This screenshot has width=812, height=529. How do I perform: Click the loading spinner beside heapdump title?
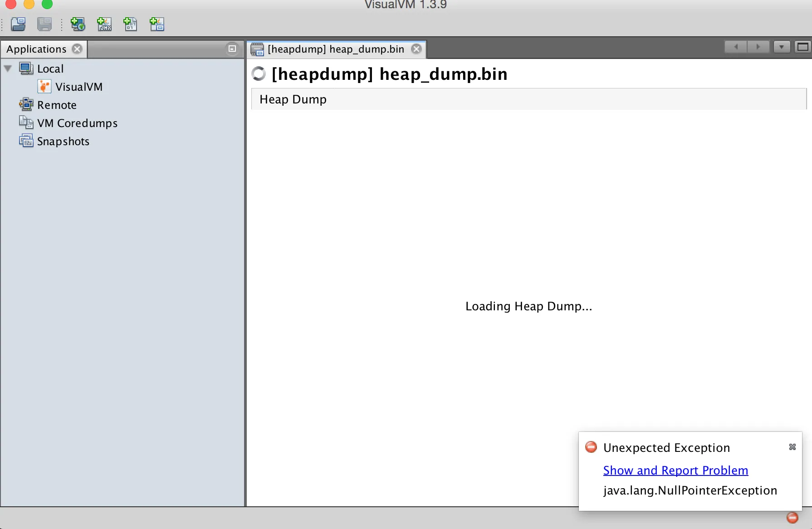(259, 73)
